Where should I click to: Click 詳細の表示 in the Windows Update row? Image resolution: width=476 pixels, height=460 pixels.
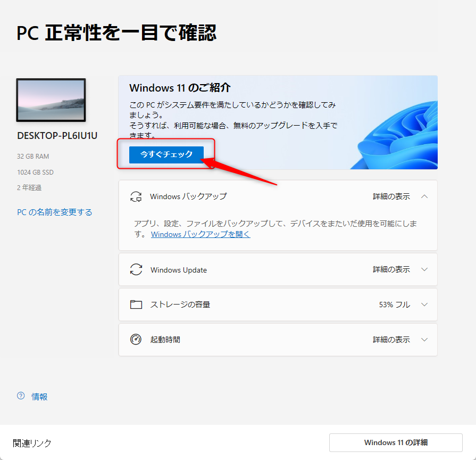coord(391,270)
